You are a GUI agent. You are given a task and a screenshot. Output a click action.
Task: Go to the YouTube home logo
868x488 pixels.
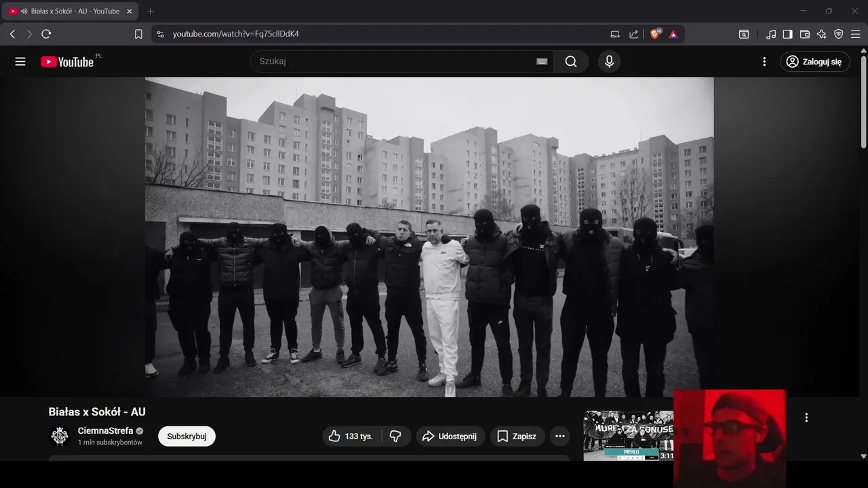66,62
